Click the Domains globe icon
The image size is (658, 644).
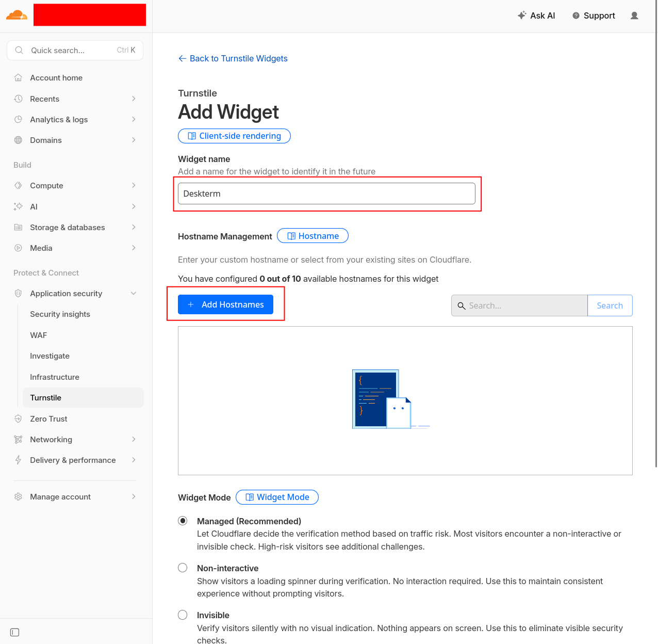point(18,140)
